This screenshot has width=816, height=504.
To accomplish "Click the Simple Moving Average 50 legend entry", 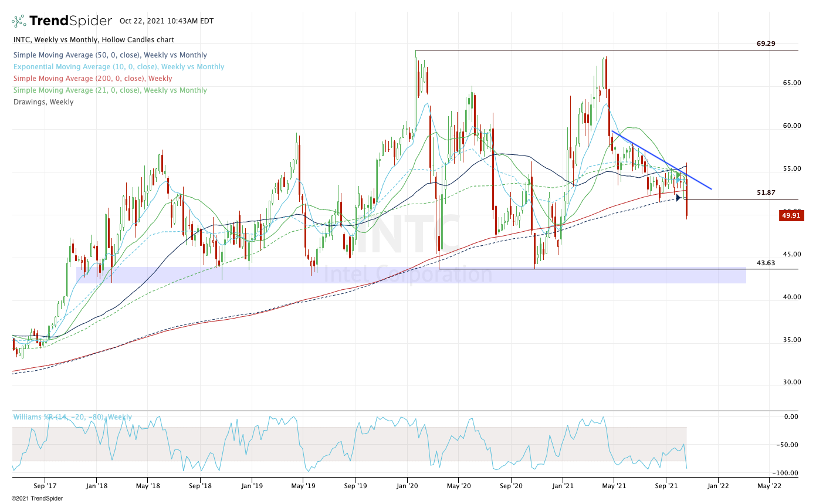I will [x=110, y=55].
